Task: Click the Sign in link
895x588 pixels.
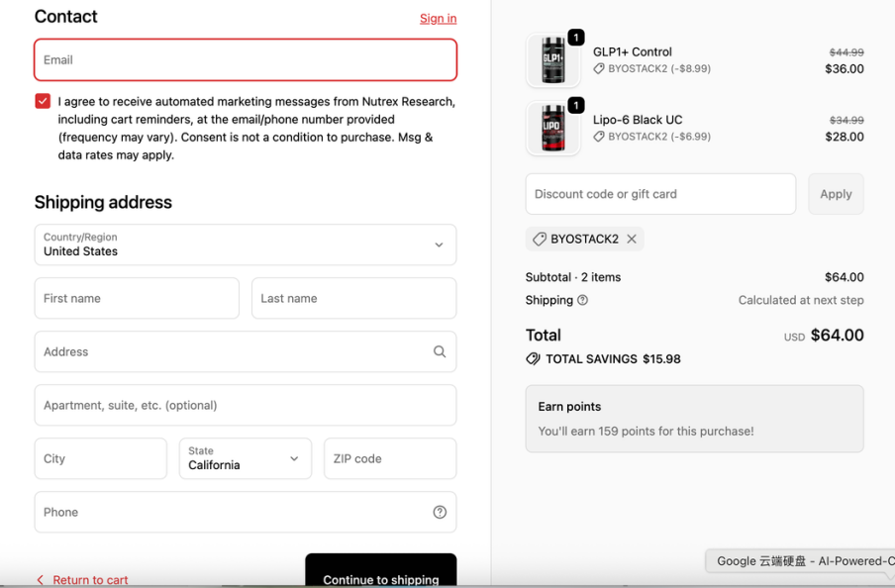Action: pyautogui.click(x=439, y=18)
